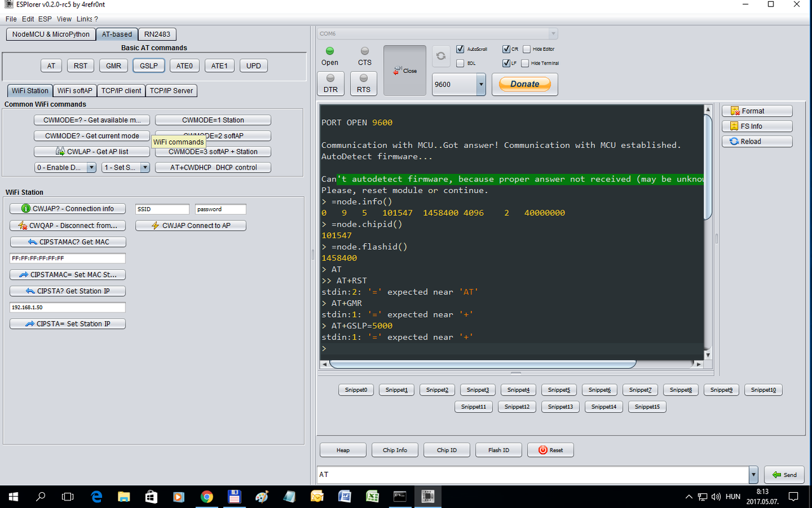Click the CWLAP - Get AP list button

[92, 152]
